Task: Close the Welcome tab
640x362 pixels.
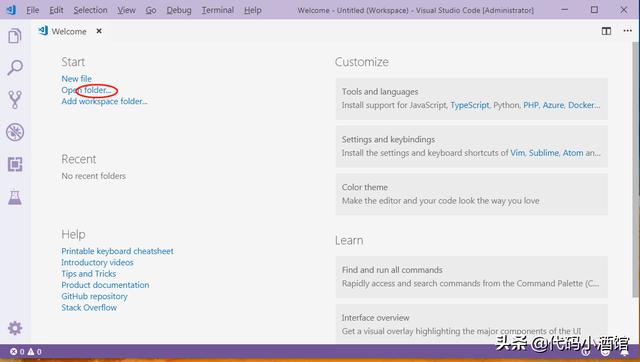Action: pyautogui.click(x=99, y=31)
